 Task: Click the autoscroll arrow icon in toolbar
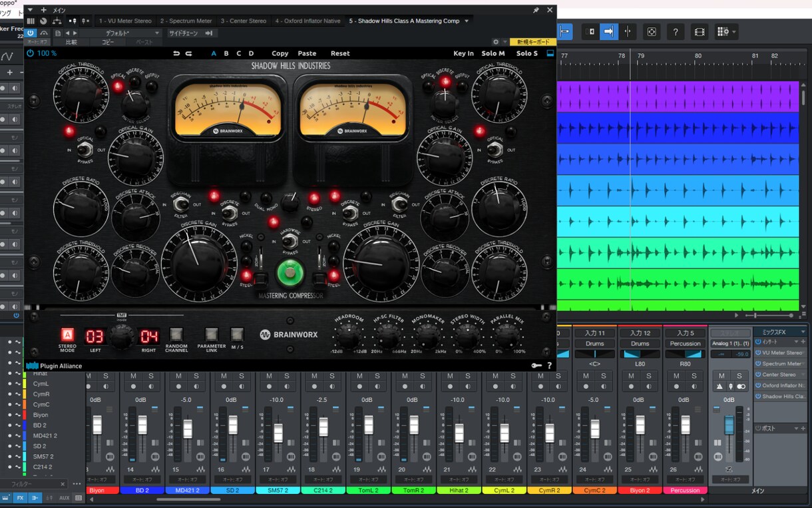pos(608,32)
